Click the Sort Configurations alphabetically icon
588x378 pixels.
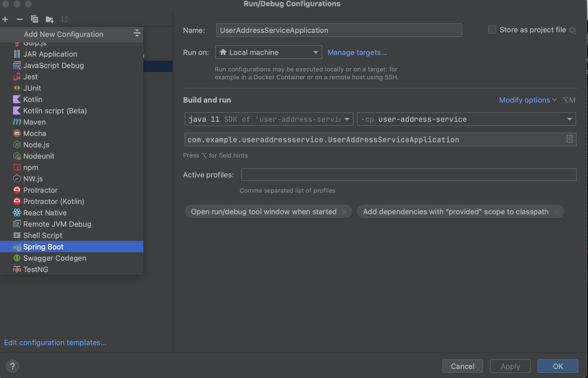pyautogui.click(x=64, y=19)
